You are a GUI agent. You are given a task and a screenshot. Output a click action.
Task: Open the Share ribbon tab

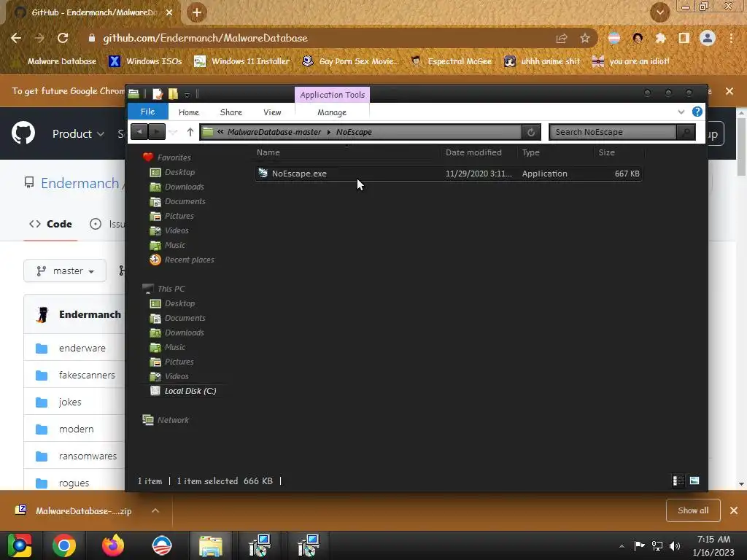click(231, 112)
